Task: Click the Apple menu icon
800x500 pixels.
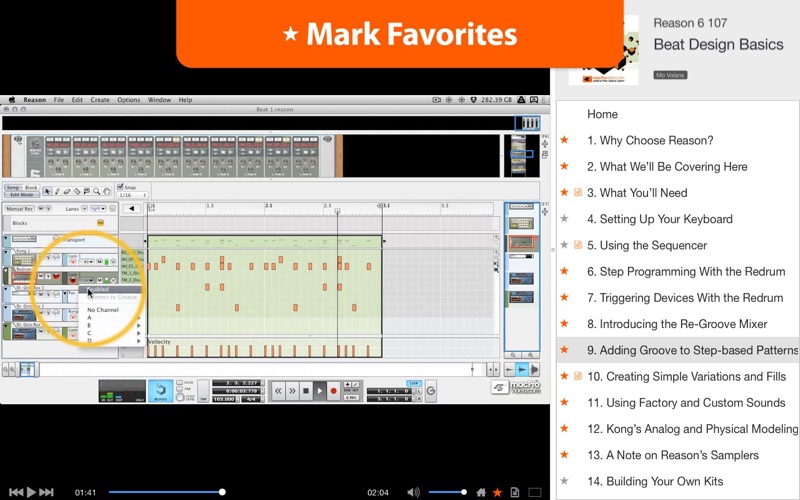Action: tap(11, 99)
